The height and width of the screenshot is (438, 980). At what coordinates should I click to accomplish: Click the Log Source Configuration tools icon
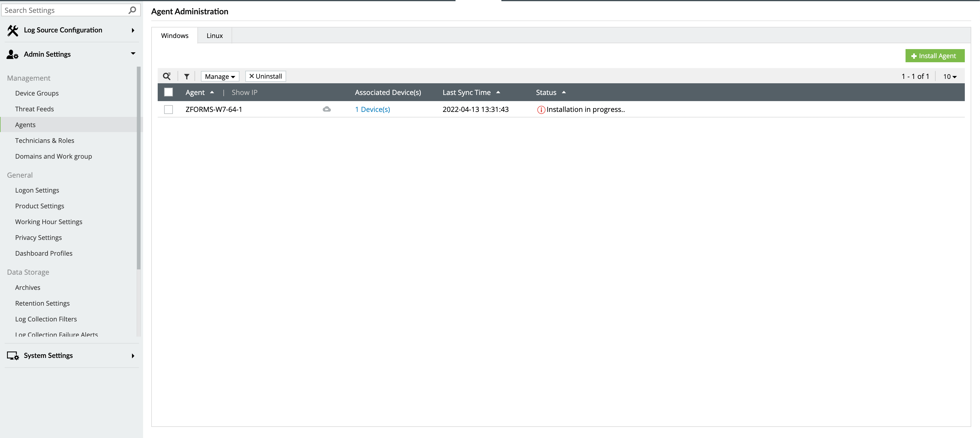(13, 30)
